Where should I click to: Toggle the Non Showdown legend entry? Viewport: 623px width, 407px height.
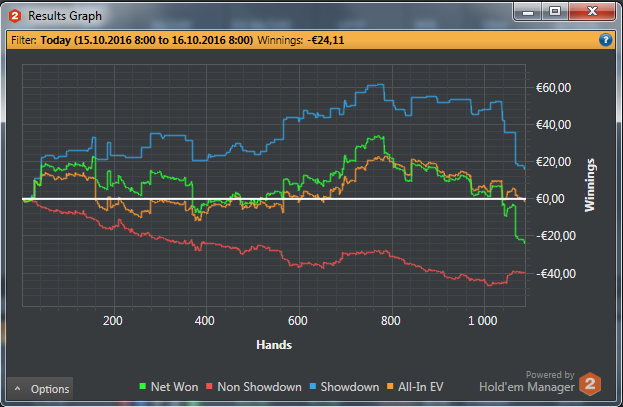pos(253,387)
